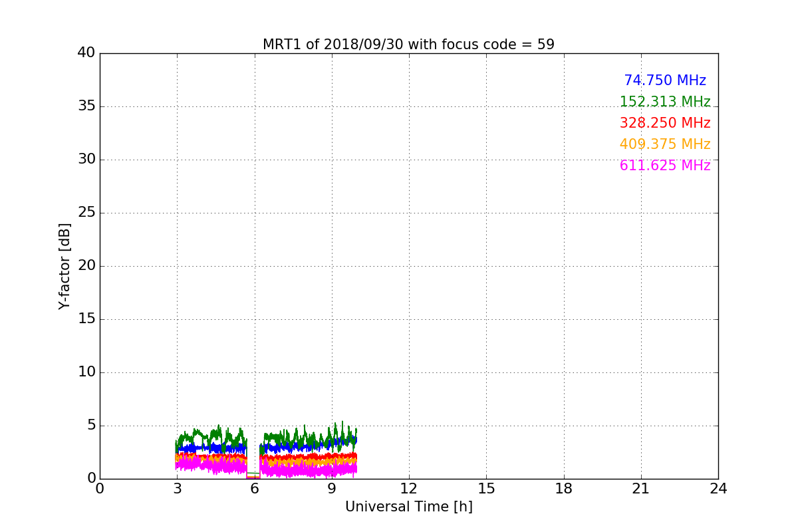The width and height of the screenshot is (798, 532).
Task: Click y-axis tick label 35
Action: [x=86, y=106]
